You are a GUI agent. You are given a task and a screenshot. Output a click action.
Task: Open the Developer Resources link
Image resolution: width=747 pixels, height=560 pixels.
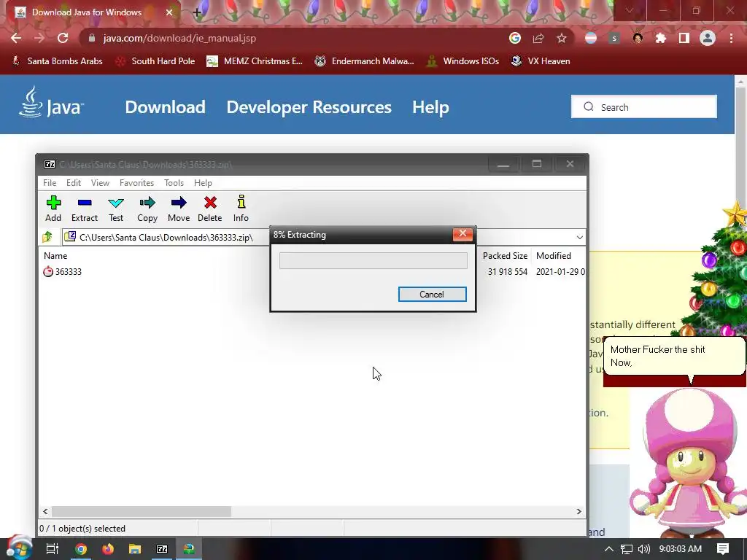(309, 107)
